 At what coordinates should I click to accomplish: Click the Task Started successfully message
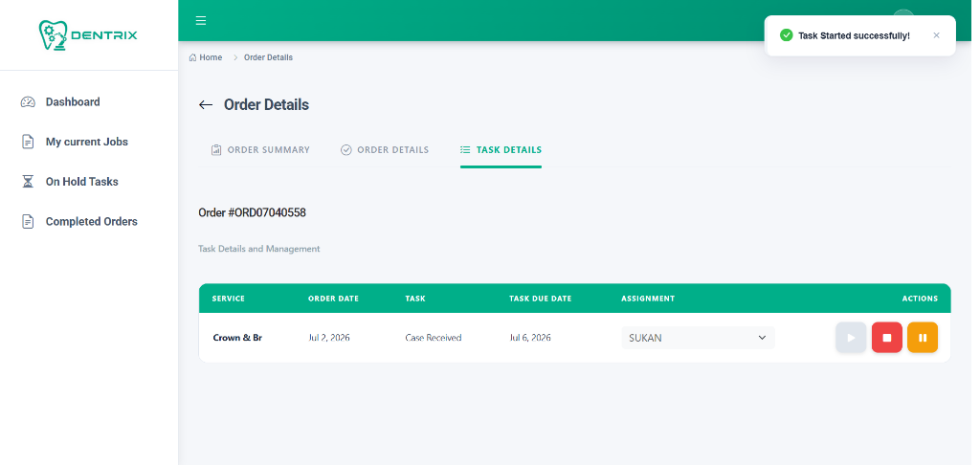tap(854, 35)
